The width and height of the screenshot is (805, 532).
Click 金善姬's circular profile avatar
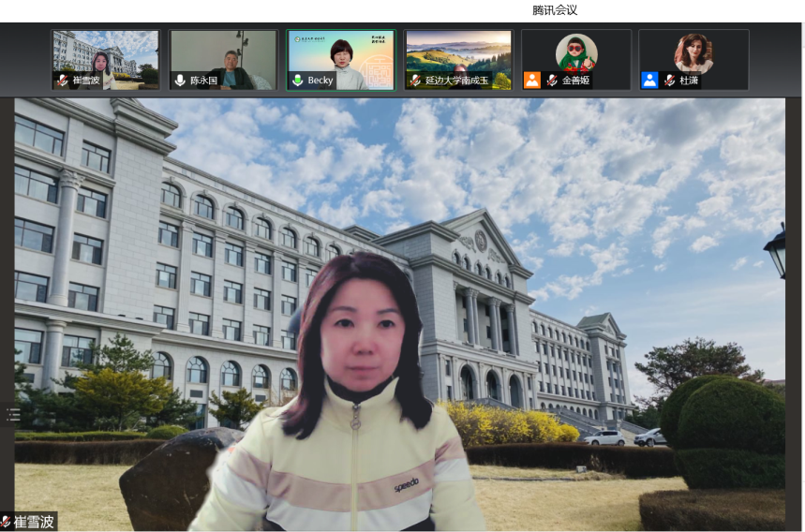(x=575, y=52)
